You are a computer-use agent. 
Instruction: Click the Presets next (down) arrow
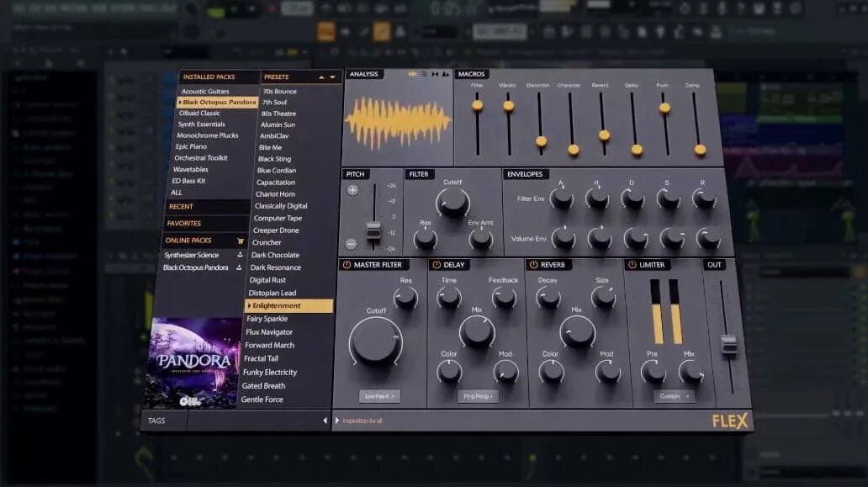pyautogui.click(x=333, y=77)
